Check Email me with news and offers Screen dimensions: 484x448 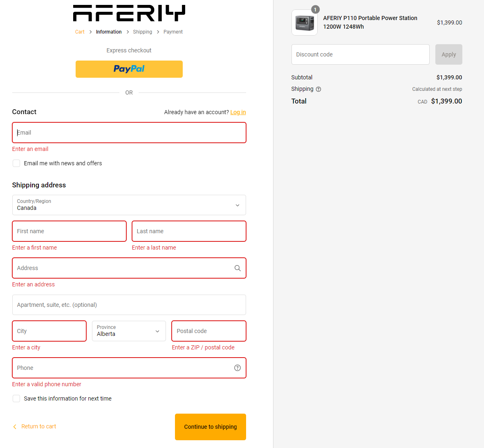16,163
